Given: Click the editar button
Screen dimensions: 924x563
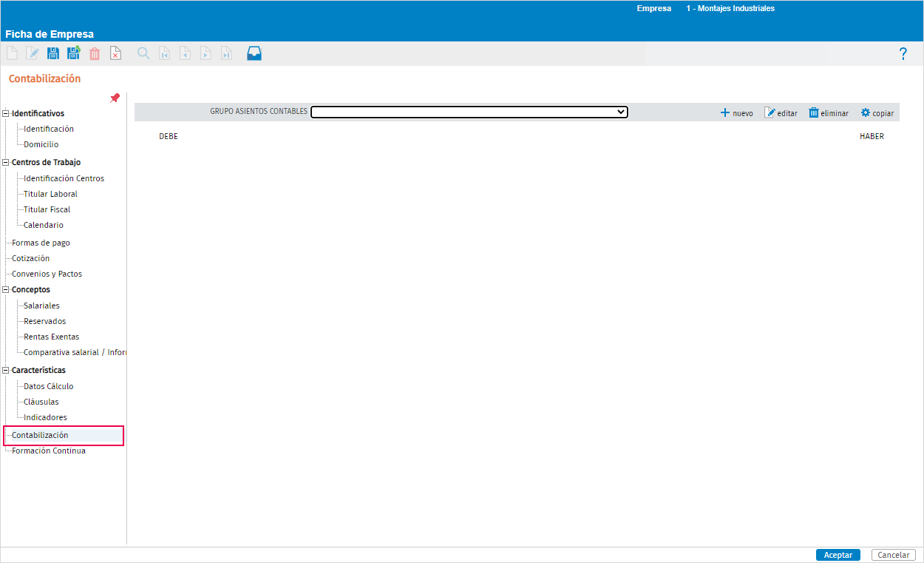Looking at the screenshot, I should (781, 113).
